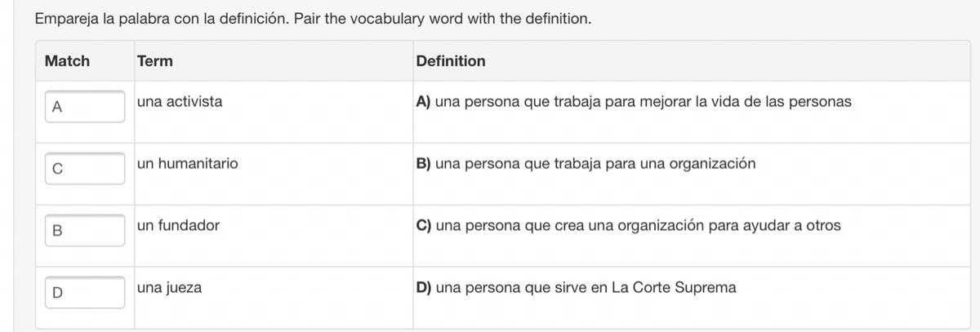Viewport: 980px width, 332px height.
Task: Select the term 'una jueza'
Action: coord(169,288)
